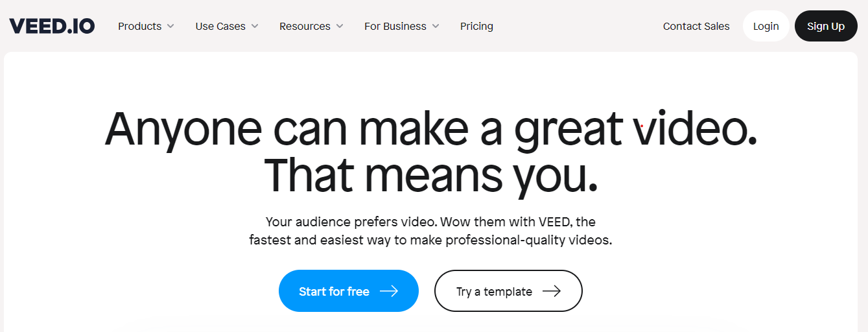Click the 'That means you.' headline line
The height and width of the screenshot is (332, 868).
431,175
